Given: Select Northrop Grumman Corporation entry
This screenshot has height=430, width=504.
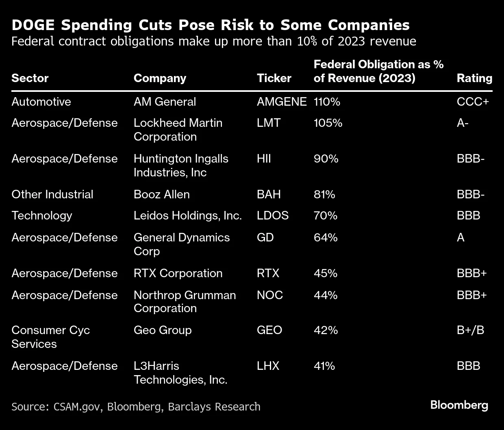Looking at the screenshot, I should click(x=185, y=302).
